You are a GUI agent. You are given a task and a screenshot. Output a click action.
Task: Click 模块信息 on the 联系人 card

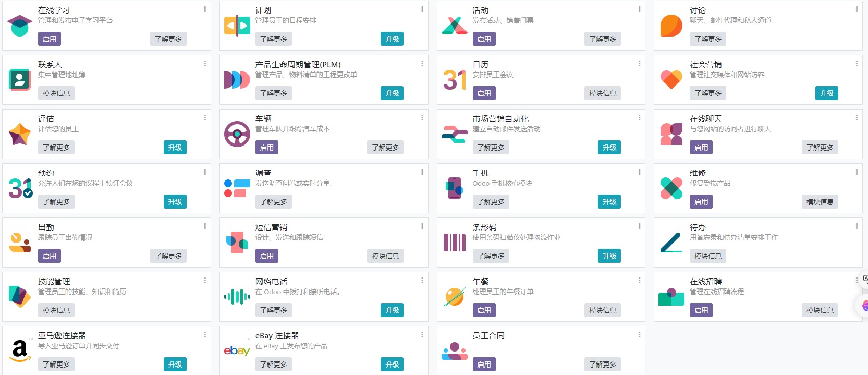tap(56, 93)
